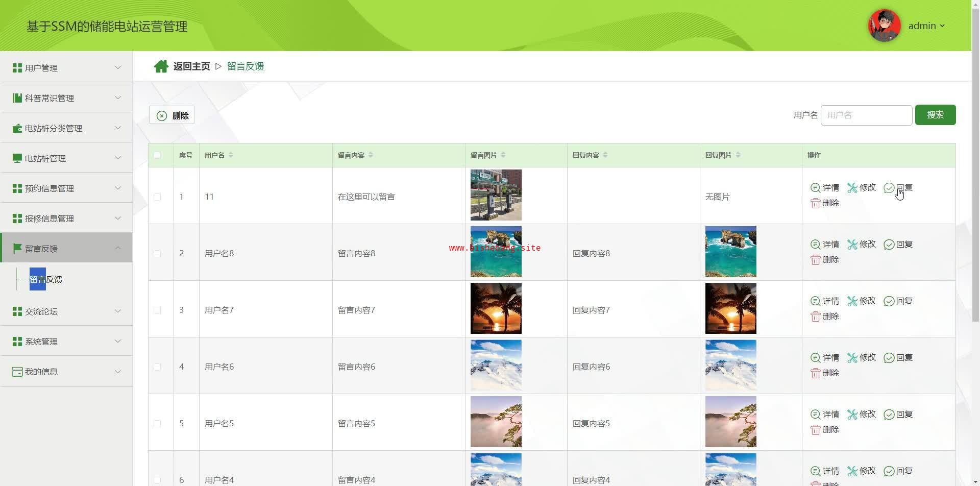Focus the 用户名 search input field

coord(866,115)
